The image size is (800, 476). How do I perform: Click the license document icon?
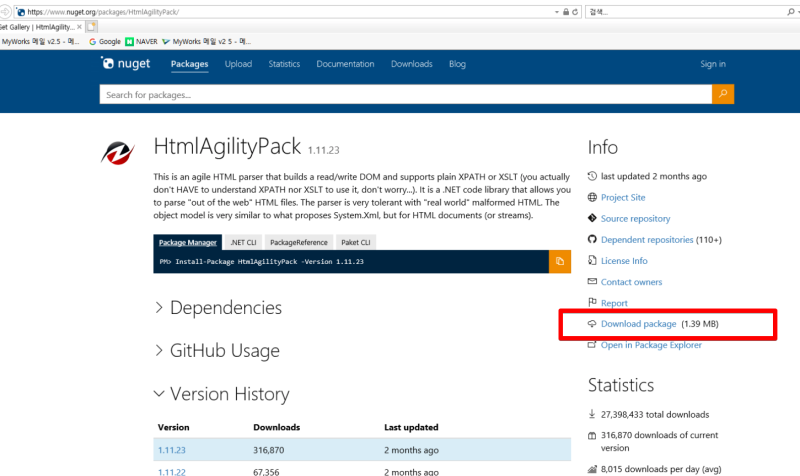[x=592, y=260]
